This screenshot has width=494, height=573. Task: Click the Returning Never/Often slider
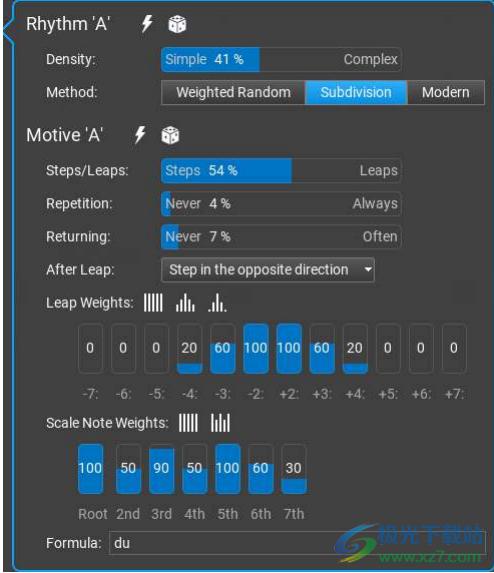281,237
